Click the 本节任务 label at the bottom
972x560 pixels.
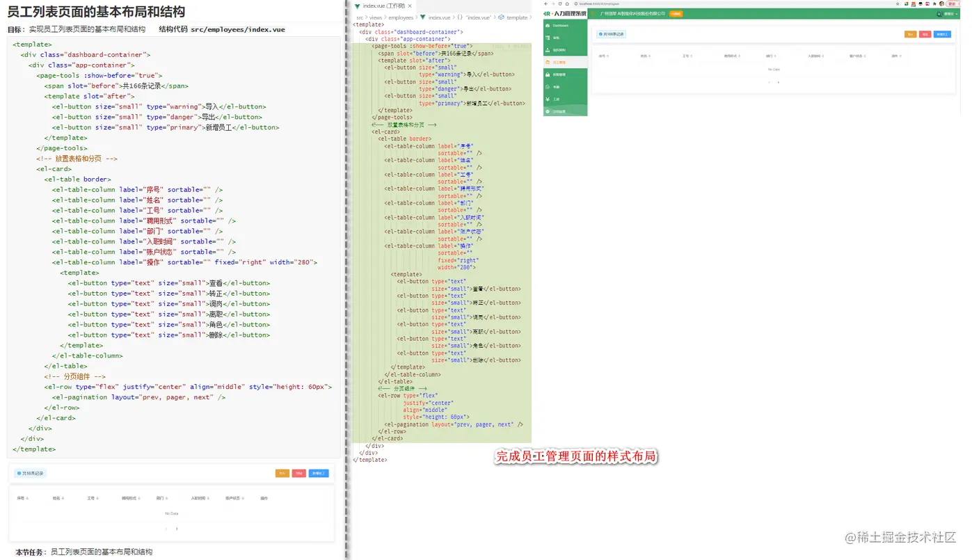coord(31,552)
